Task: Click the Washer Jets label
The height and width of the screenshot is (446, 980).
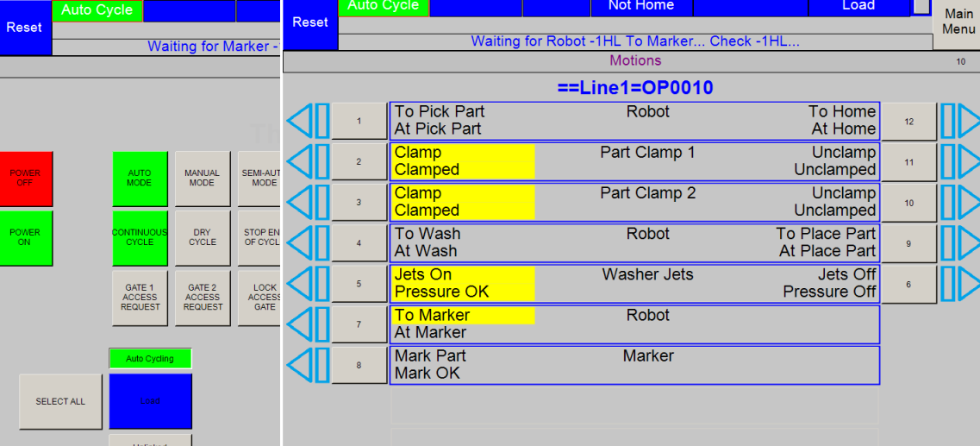Action: pos(647,274)
